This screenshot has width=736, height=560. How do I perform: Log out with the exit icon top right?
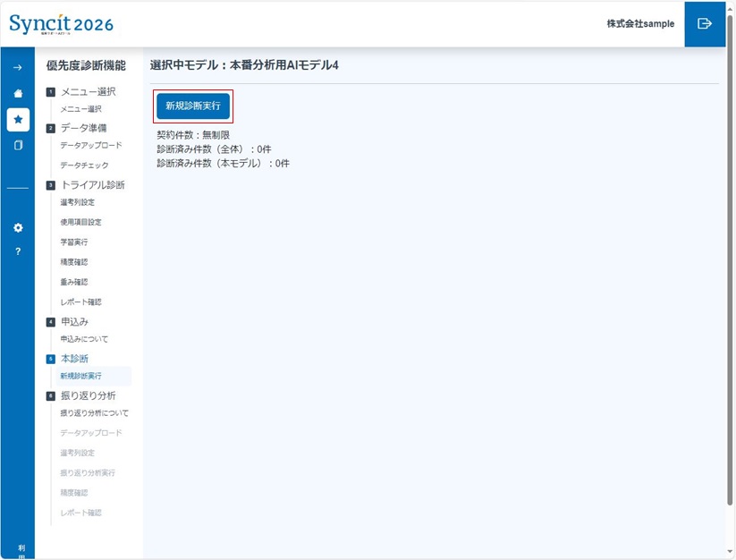706,24
